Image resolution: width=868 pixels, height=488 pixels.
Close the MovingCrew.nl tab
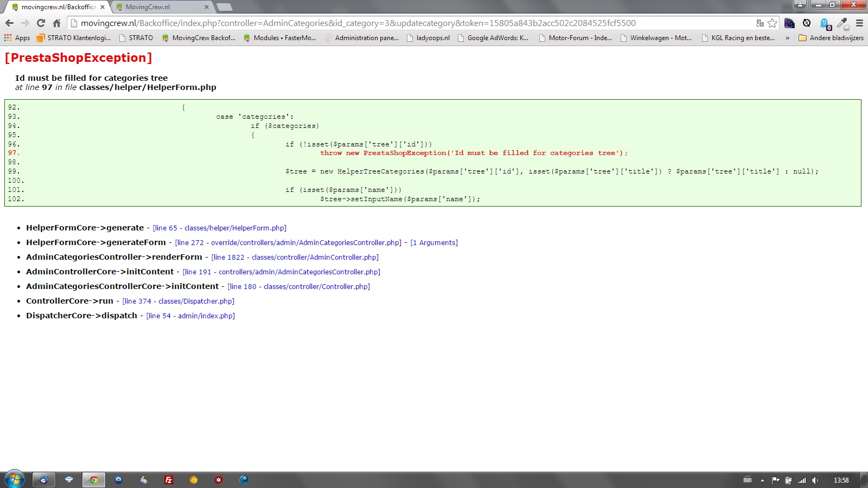(207, 7)
